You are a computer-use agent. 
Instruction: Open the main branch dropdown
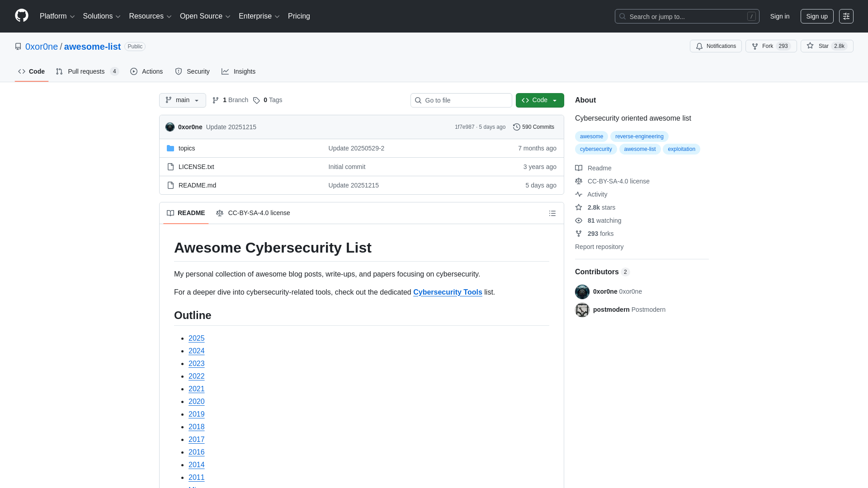click(182, 100)
